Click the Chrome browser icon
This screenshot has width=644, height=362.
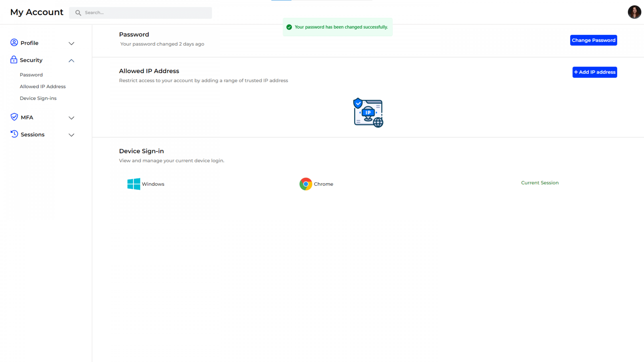pyautogui.click(x=306, y=184)
